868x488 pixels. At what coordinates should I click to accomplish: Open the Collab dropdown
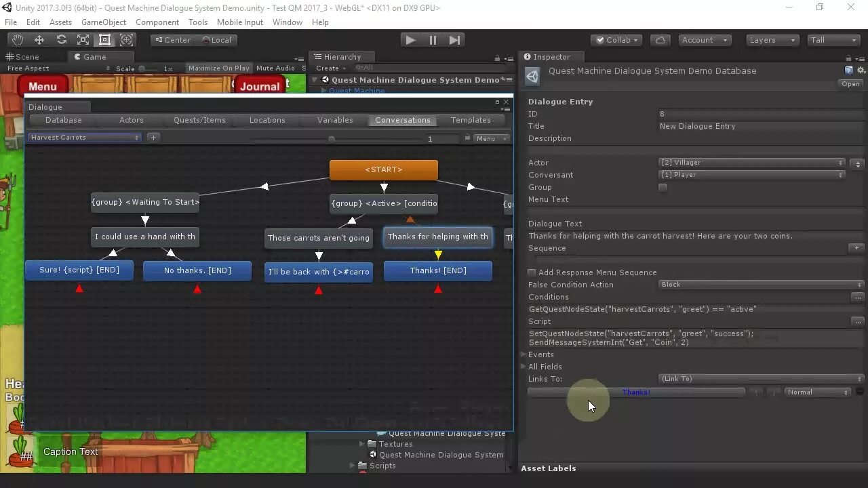pyautogui.click(x=616, y=40)
